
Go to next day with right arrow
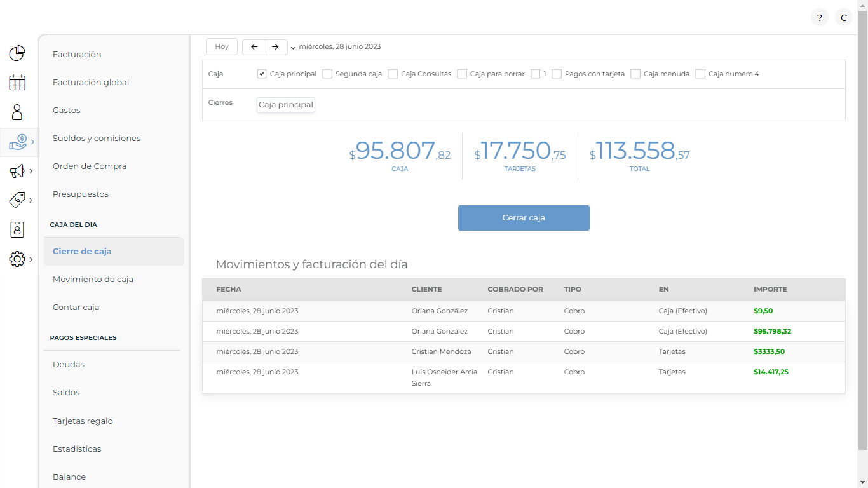pyautogui.click(x=276, y=47)
